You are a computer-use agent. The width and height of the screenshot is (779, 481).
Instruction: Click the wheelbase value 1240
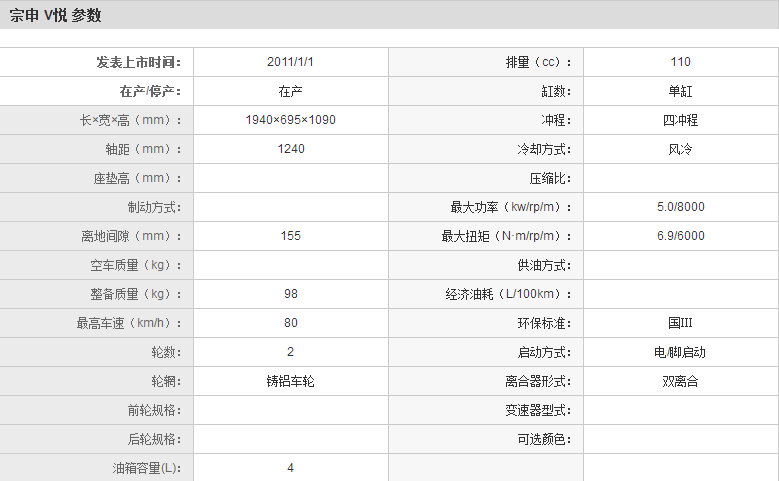click(x=291, y=149)
